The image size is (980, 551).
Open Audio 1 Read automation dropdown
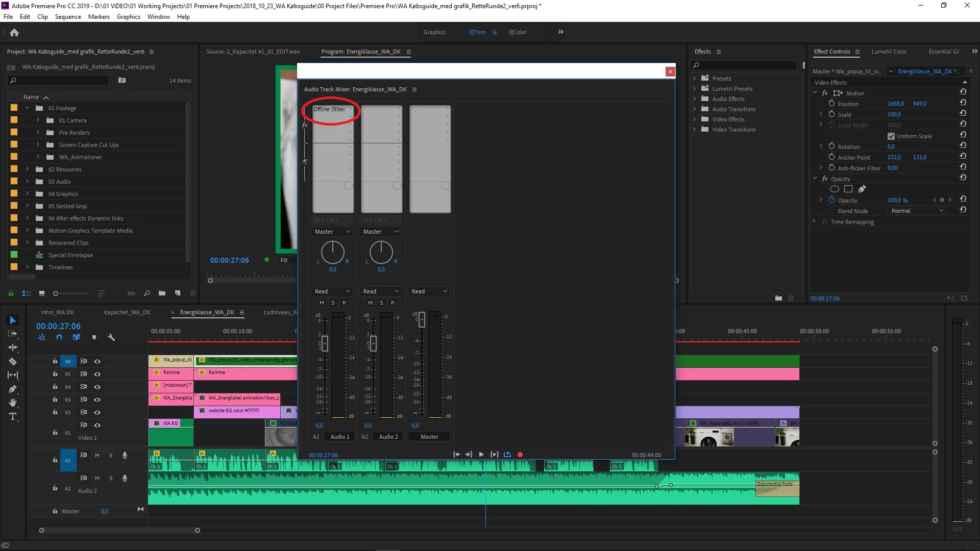tap(332, 291)
